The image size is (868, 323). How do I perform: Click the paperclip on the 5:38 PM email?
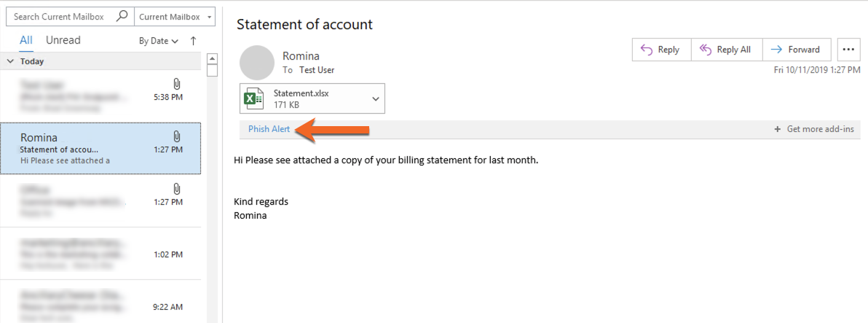tap(177, 84)
